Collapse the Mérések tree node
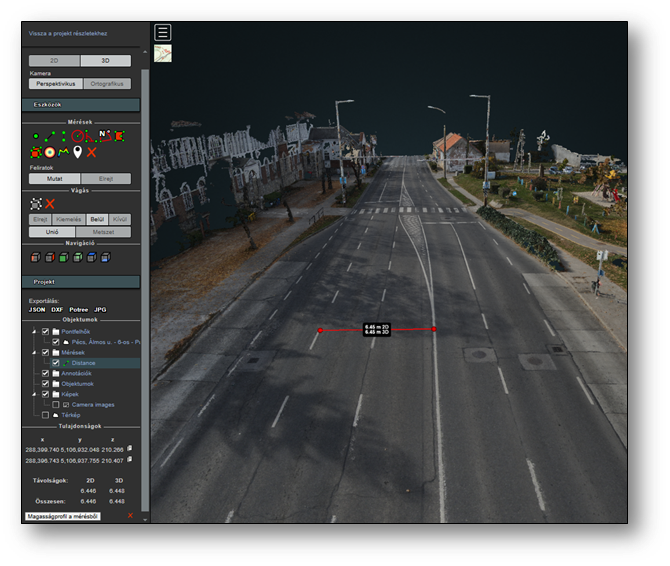Viewport: 670px width, 566px height. click(34, 352)
